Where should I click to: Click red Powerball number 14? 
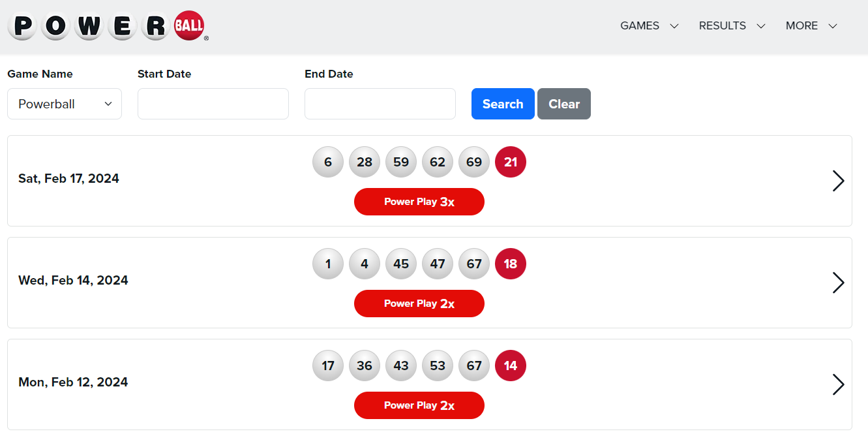pos(511,366)
